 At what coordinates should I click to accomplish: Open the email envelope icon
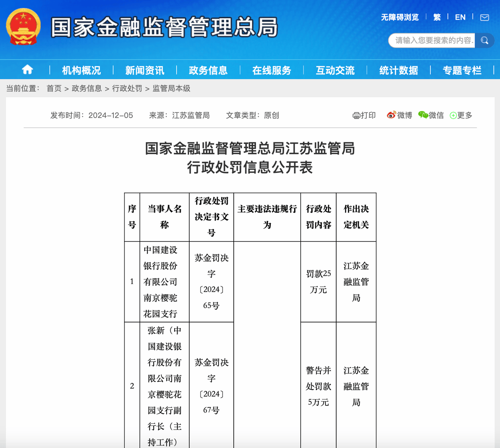pos(484,18)
